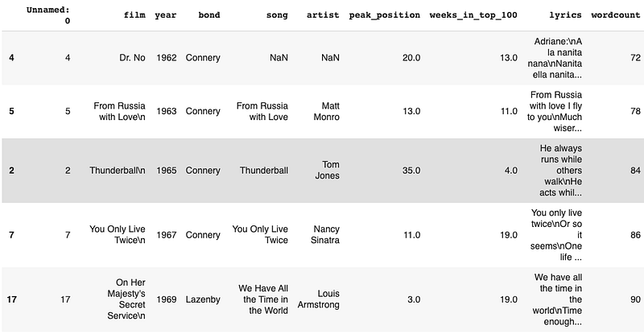Viewport: 644px width, 334px height.
Task: Click the "peak_position" column header
Action: [384, 16]
